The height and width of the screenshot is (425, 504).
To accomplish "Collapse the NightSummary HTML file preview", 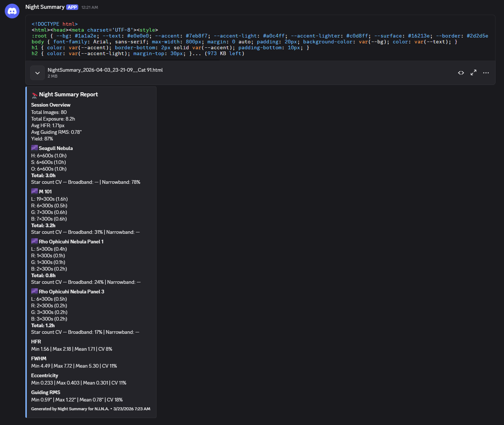I will (37, 73).
